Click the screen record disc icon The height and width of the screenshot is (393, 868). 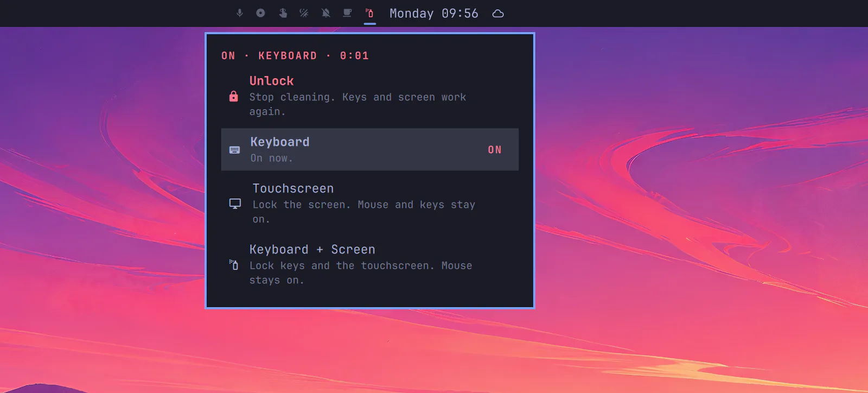point(260,13)
